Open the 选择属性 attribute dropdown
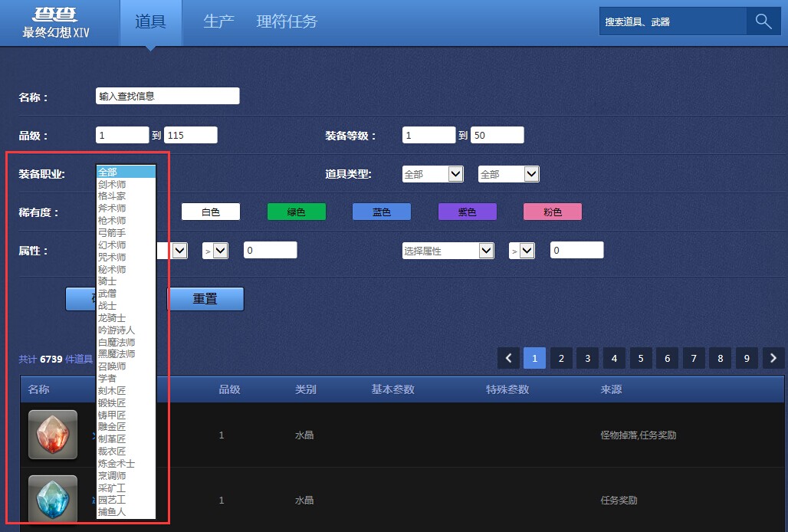The image size is (788, 532). (448, 251)
